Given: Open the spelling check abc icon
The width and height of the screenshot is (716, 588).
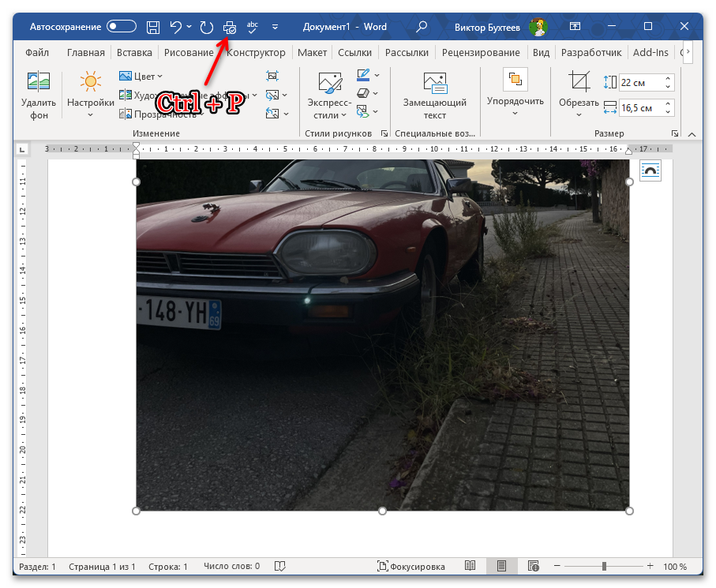Looking at the screenshot, I should tap(253, 27).
